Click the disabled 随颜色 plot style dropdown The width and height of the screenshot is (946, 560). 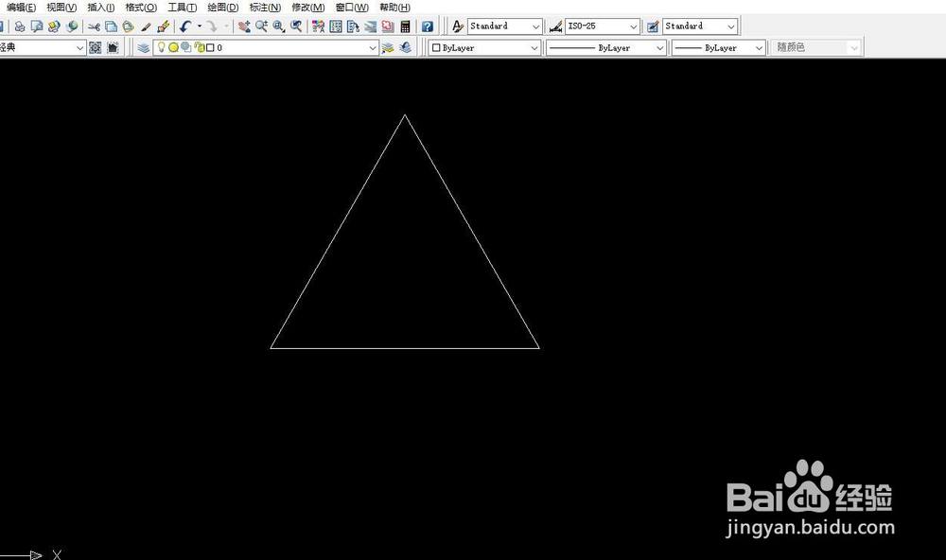pyautogui.click(x=815, y=47)
